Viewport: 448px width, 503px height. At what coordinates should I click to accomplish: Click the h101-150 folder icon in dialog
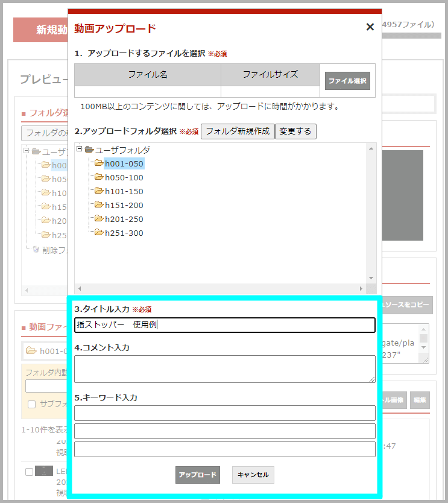[99, 191]
